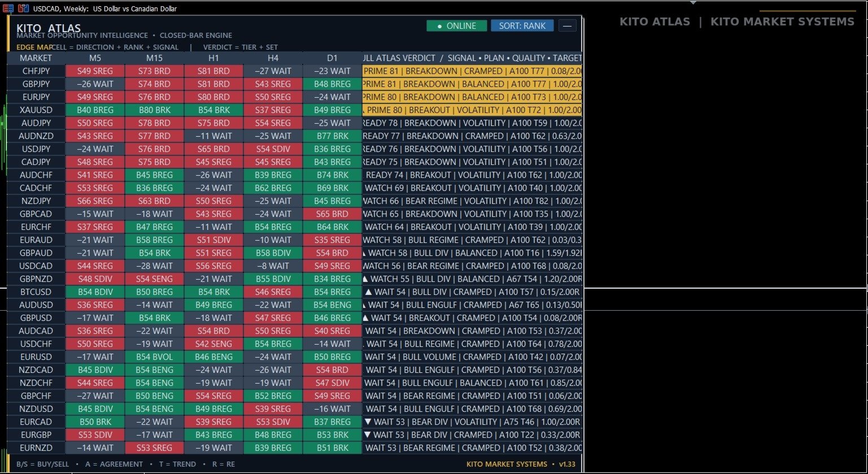
Task: Choose the EURNZD market label
Action: point(36,448)
